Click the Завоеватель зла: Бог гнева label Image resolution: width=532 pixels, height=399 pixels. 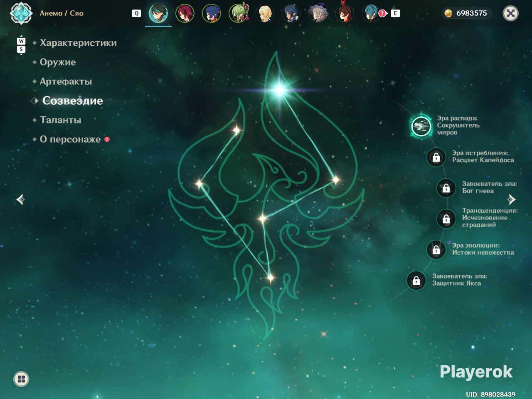pyautogui.click(x=490, y=187)
